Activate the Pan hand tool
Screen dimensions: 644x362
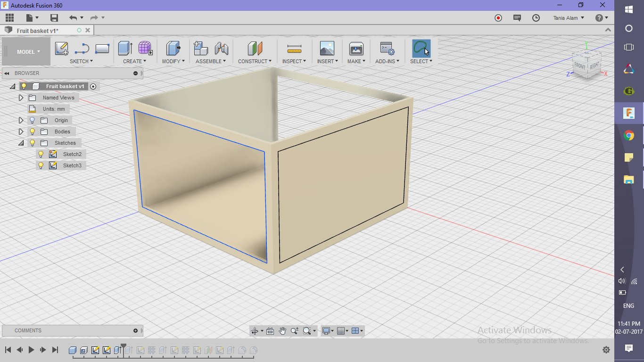click(x=282, y=331)
